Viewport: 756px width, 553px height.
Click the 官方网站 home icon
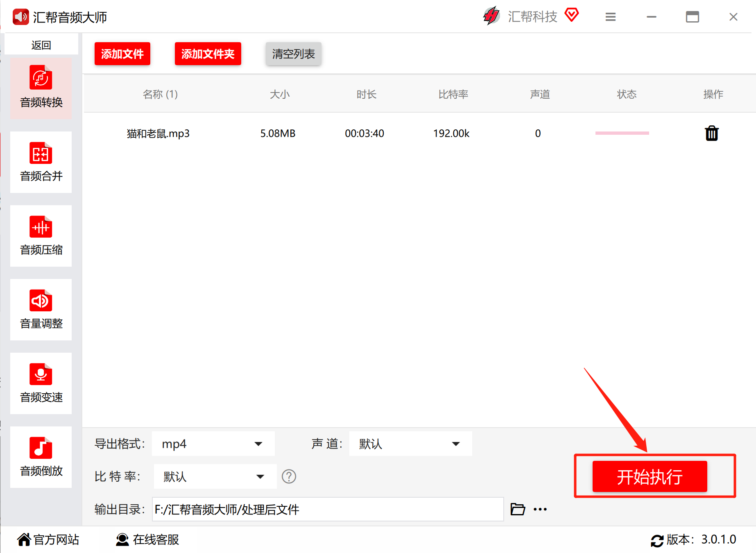point(24,539)
